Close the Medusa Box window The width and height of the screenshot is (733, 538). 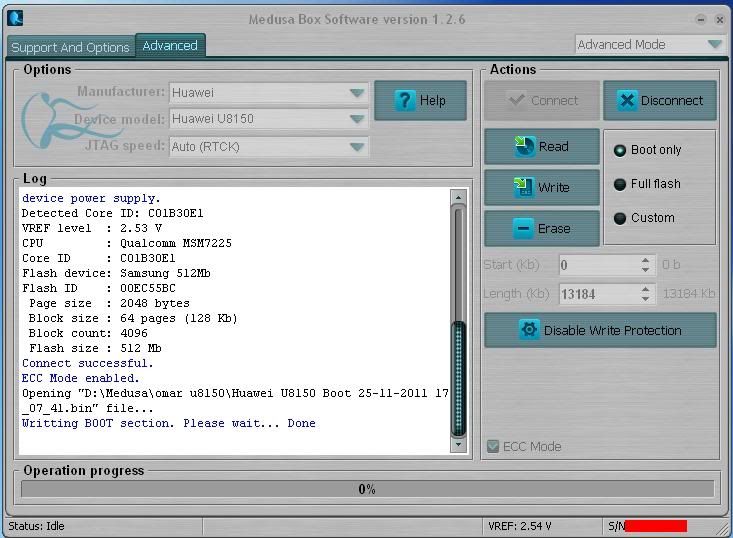click(720, 19)
